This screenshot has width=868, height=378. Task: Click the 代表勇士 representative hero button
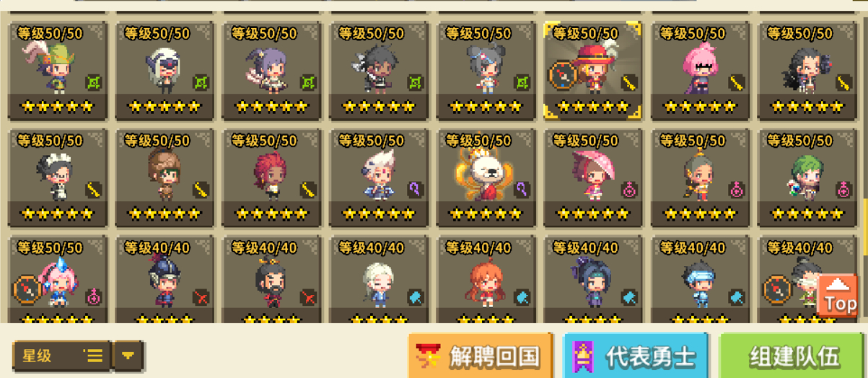pyautogui.click(x=636, y=356)
